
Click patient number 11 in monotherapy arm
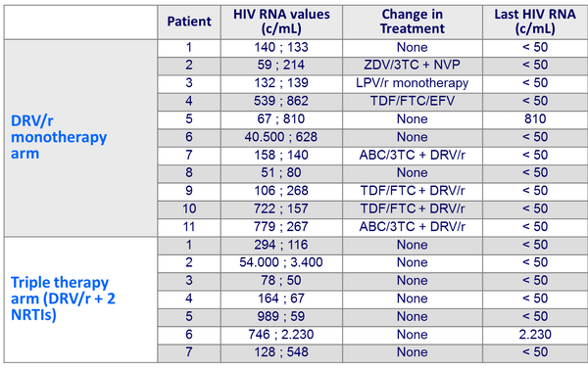pos(189,226)
